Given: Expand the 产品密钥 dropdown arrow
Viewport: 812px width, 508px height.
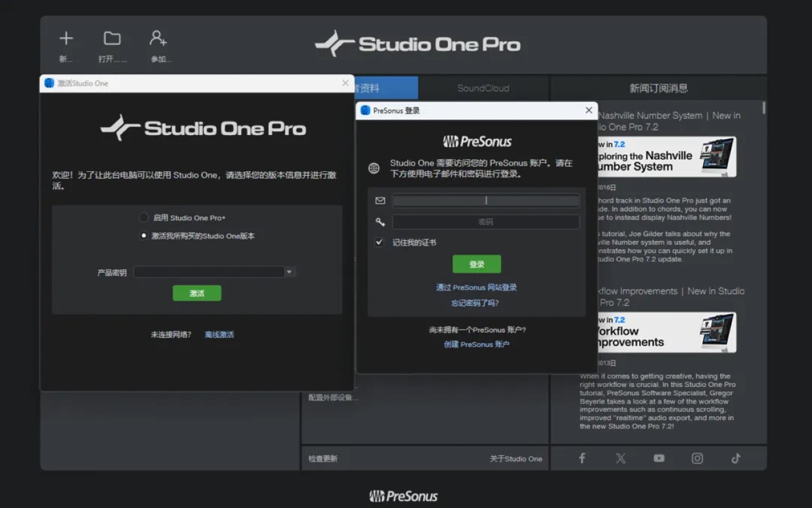Looking at the screenshot, I should click(289, 272).
